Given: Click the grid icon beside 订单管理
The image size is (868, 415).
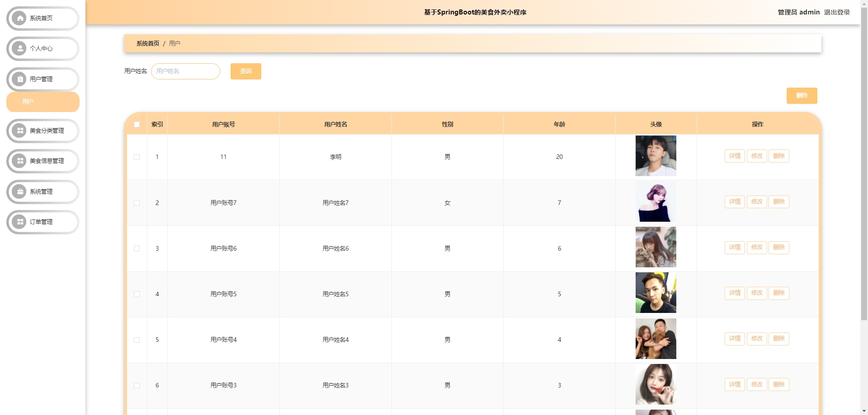Looking at the screenshot, I should (19, 222).
